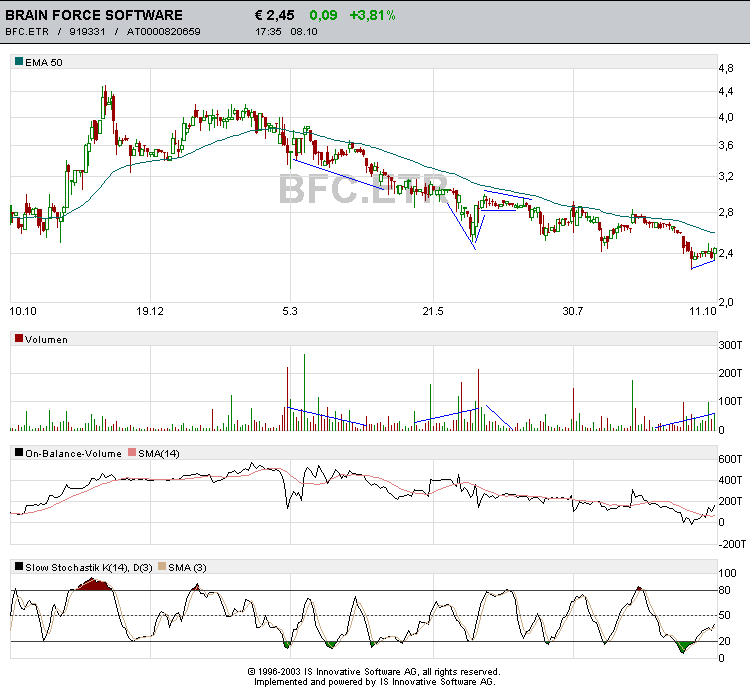Image resolution: width=750 pixels, height=687 pixels.
Task: Click the 919331 security number
Action: (86, 32)
